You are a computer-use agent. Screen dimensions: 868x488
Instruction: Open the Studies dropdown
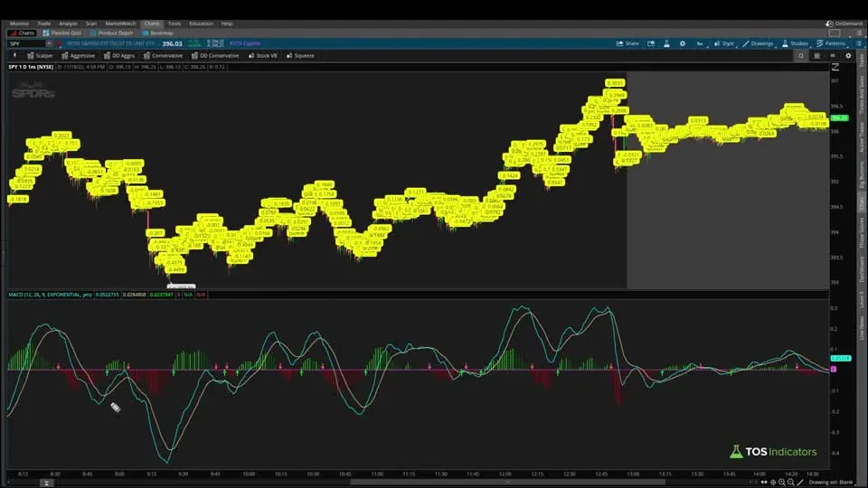(x=795, y=43)
